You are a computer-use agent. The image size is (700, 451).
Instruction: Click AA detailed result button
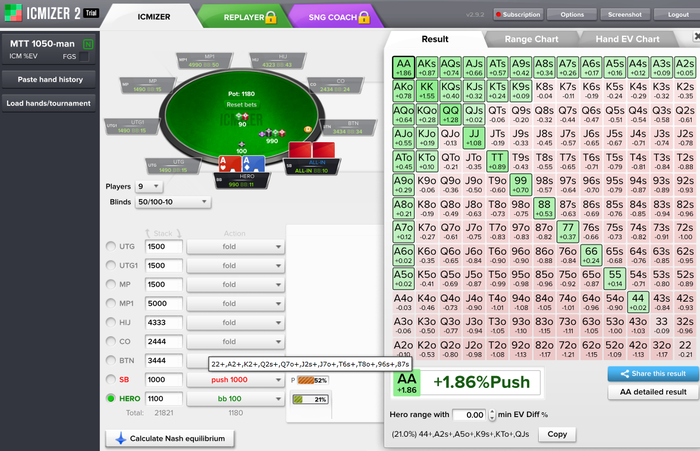click(653, 392)
